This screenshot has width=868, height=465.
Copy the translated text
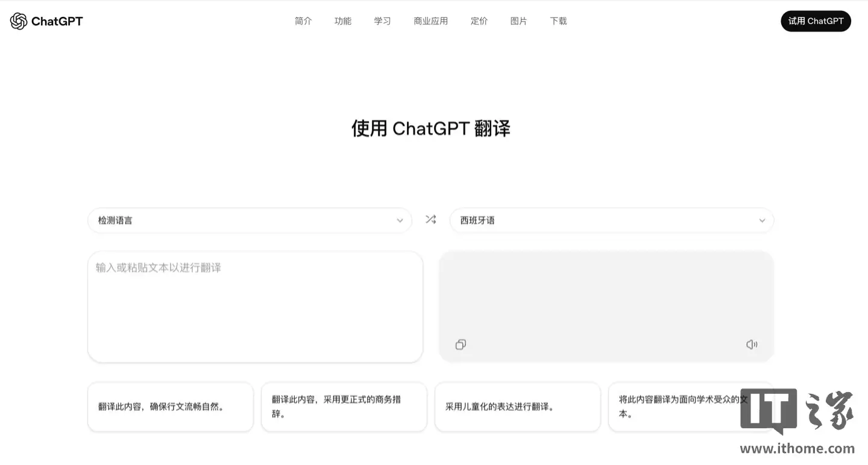coord(461,344)
